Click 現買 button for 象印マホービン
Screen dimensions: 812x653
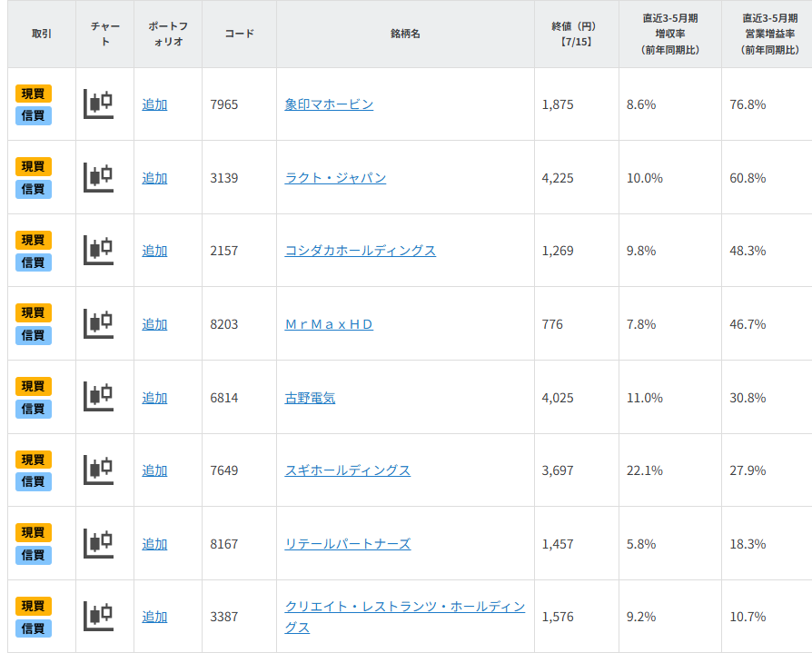coord(34,94)
